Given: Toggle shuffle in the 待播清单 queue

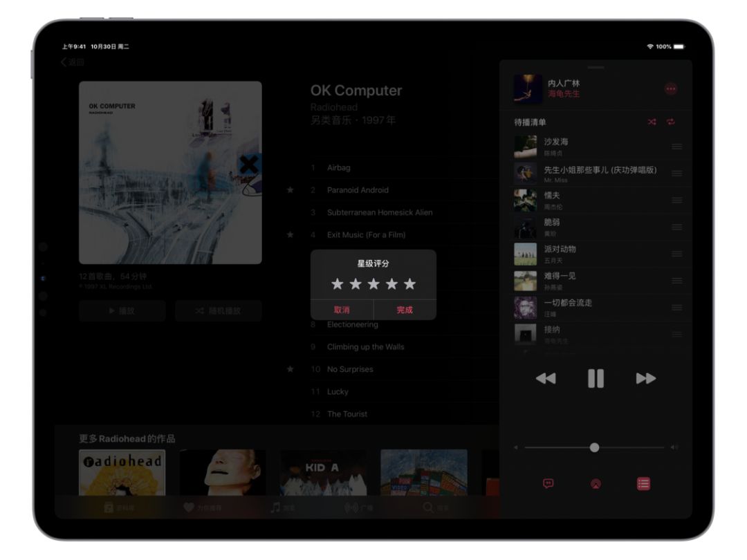Looking at the screenshot, I should (652, 122).
